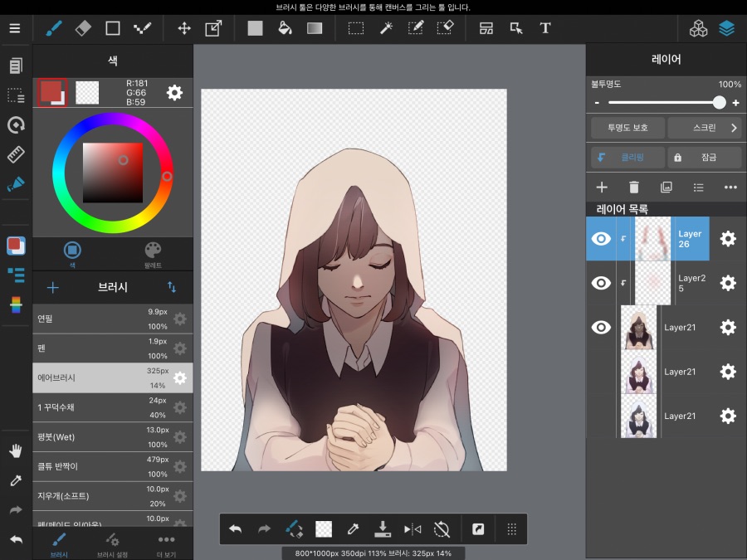
Task: Open the 스크린 blend mode selector
Action: point(706,128)
